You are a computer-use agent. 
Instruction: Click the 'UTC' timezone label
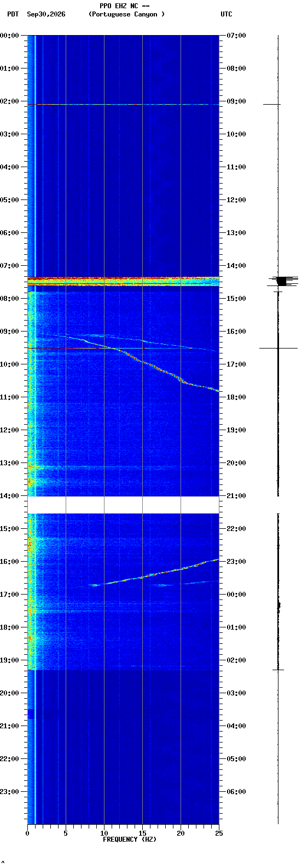pyautogui.click(x=226, y=14)
